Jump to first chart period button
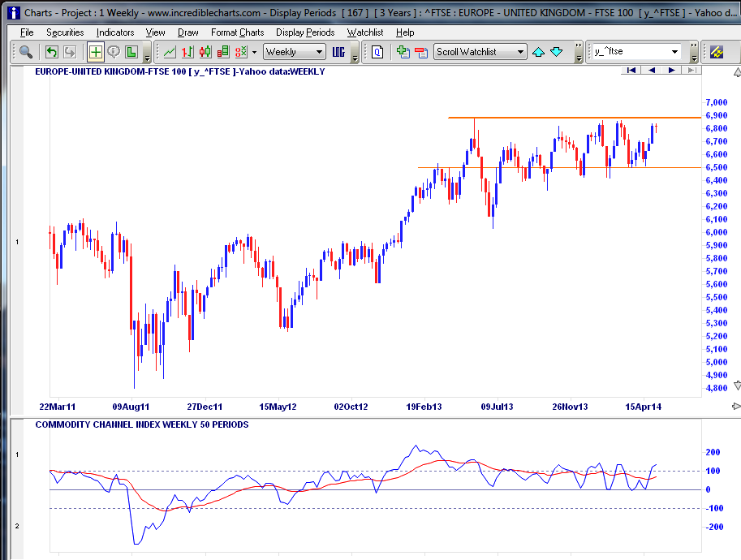 631,70
